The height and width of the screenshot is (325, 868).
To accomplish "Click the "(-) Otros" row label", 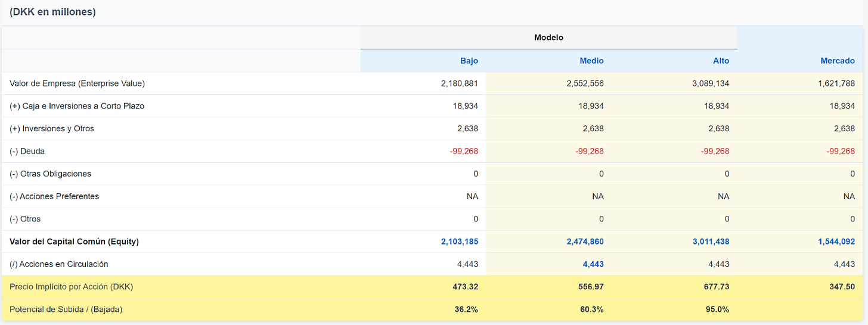I will [25, 219].
